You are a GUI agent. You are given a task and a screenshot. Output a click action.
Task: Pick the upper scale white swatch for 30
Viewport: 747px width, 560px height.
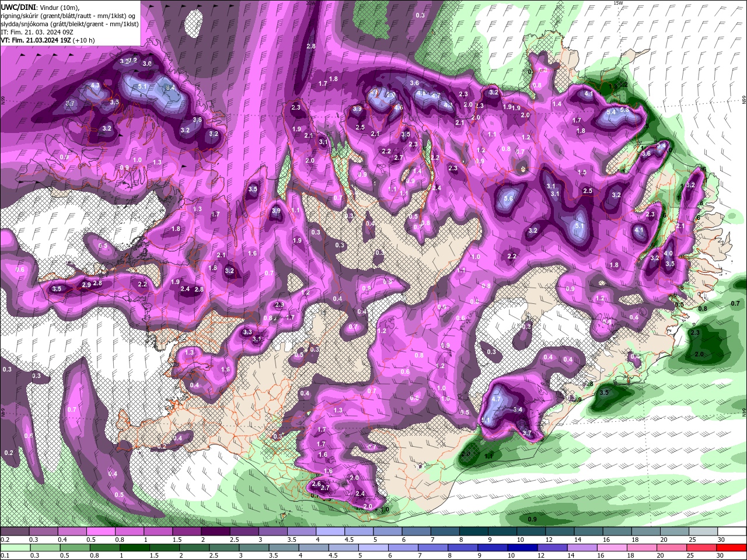tap(731, 531)
